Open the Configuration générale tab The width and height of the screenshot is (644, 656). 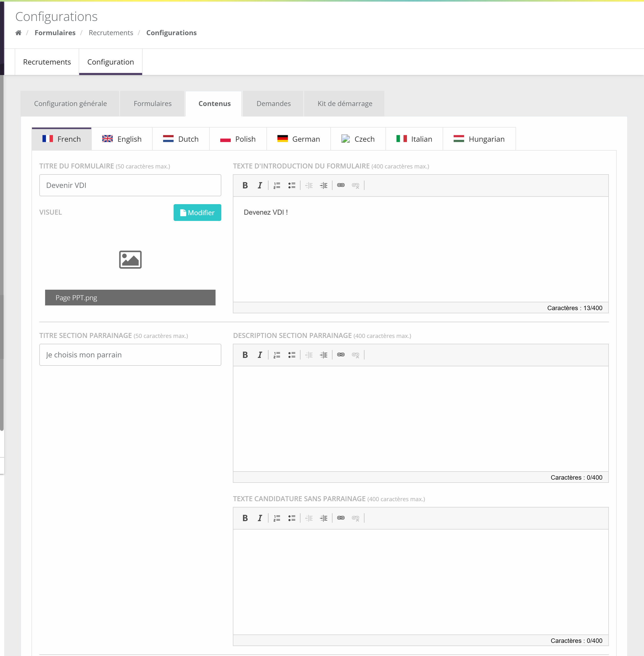point(70,104)
